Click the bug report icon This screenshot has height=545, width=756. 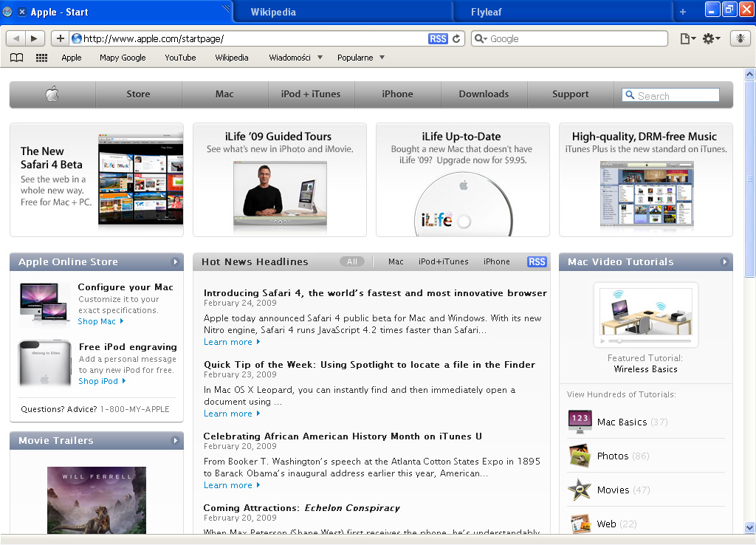click(740, 38)
